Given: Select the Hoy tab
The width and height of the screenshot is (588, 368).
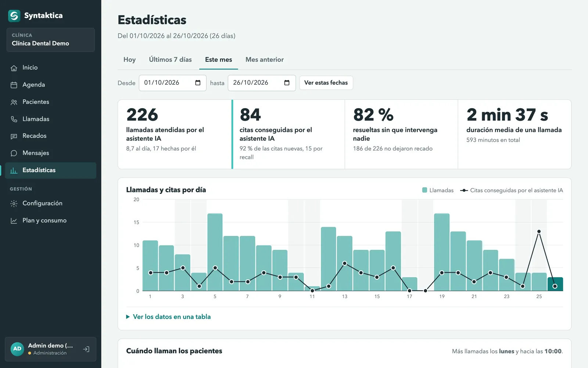Looking at the screenshot, I should pos(129,60).
